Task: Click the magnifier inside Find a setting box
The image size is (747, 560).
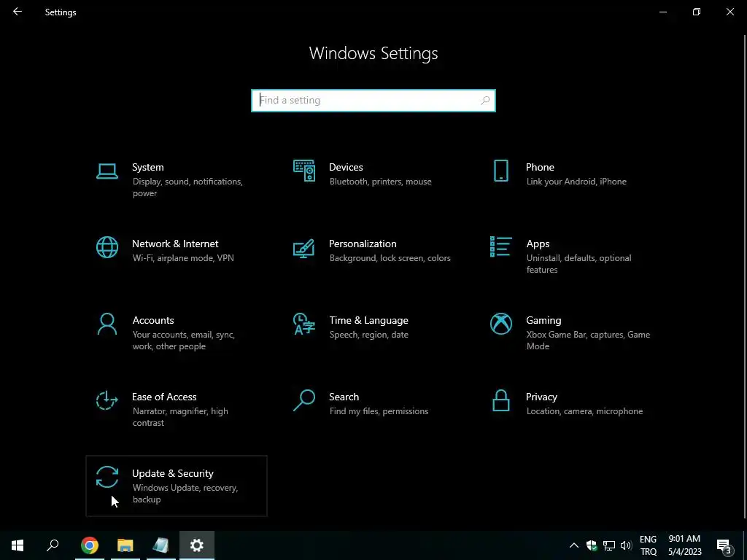Action: pos(485,101)
